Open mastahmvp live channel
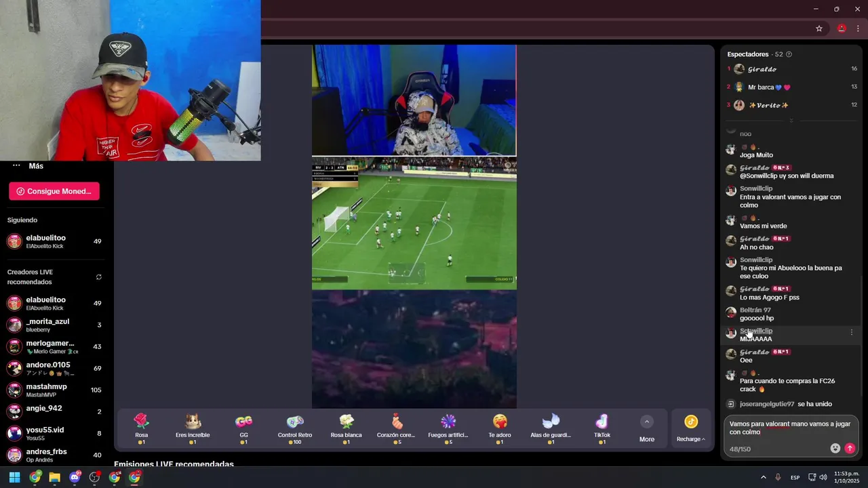 [54, 390]
